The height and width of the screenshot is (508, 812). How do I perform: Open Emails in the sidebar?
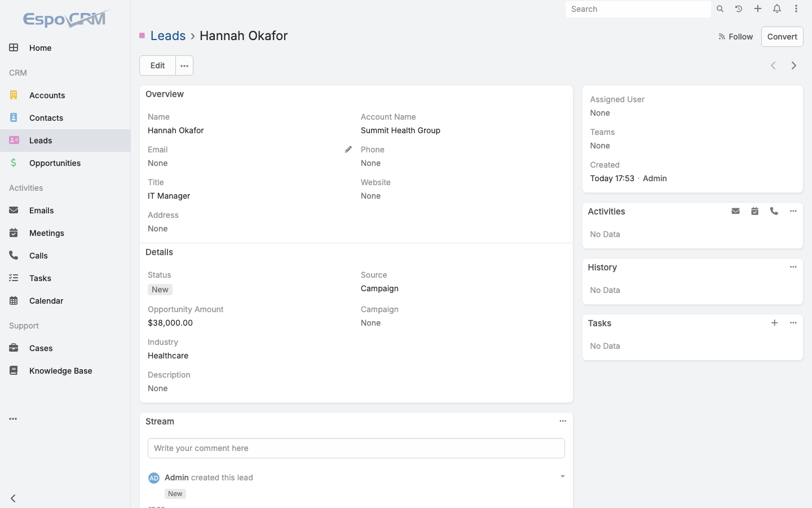[x=65, y=211]
